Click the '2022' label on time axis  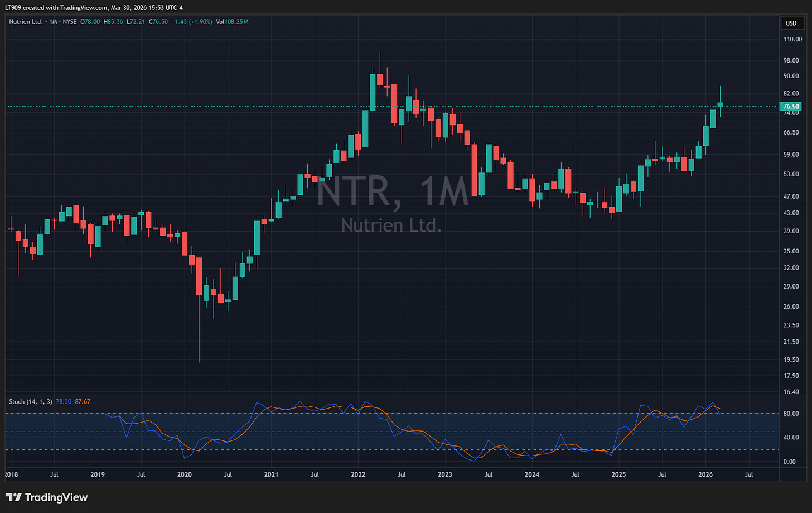[x=358, y=474]
